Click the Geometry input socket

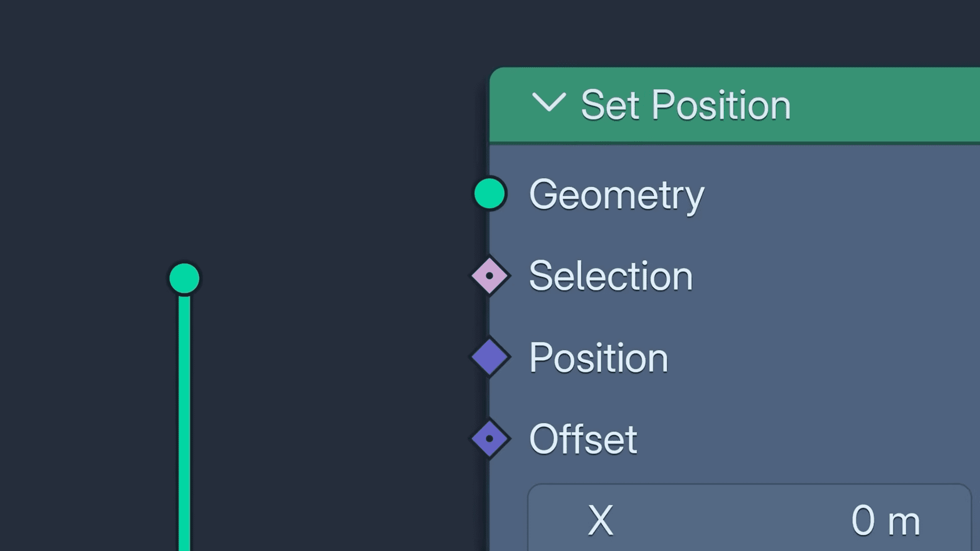coord(489,194)
